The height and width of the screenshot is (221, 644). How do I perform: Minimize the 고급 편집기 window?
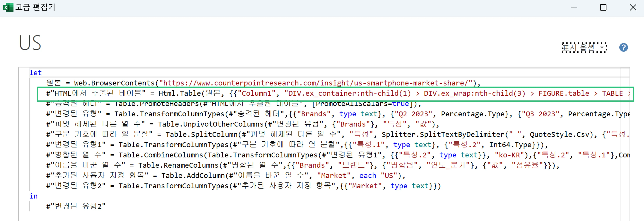574,7
